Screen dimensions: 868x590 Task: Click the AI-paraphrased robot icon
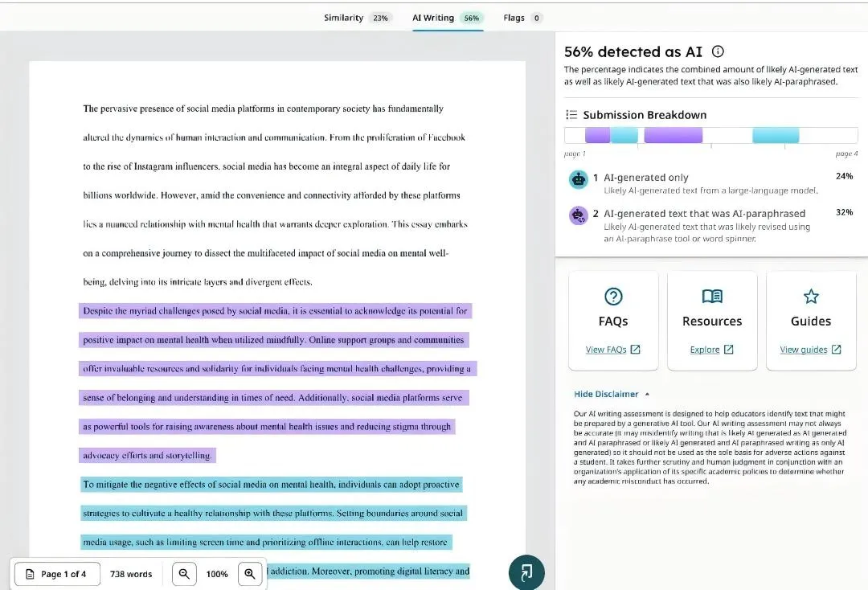579,215
